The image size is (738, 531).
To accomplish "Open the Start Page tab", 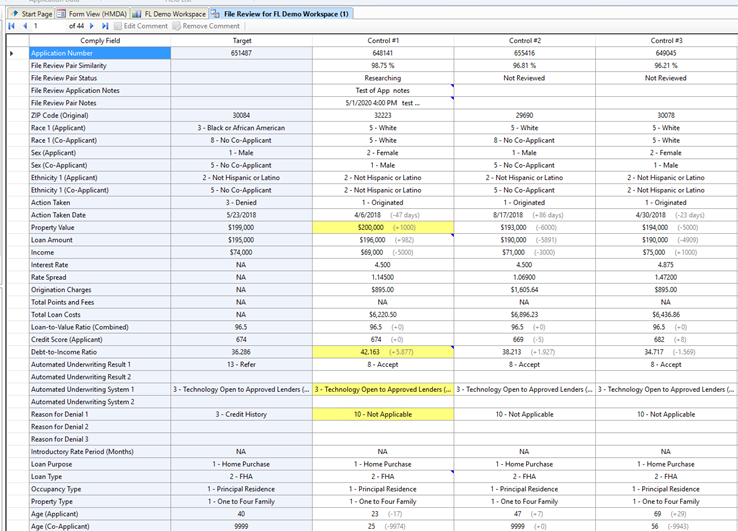I will pos(31,14).
